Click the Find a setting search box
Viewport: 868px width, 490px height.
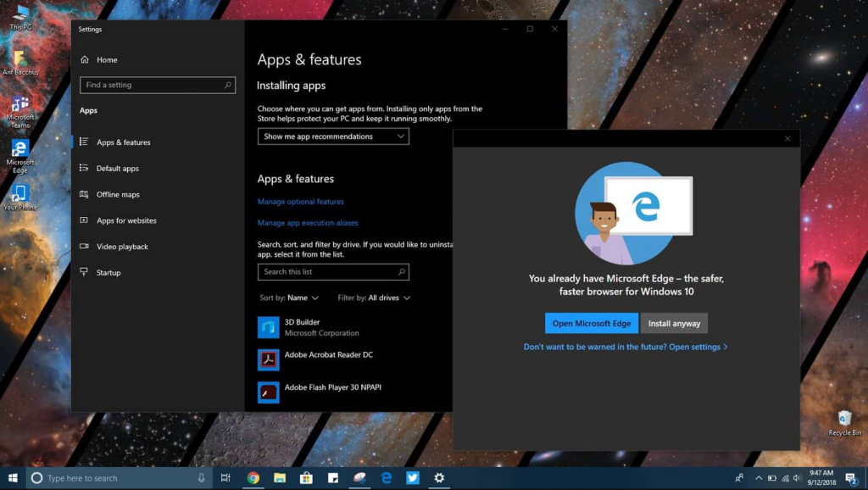click(158, 85)
